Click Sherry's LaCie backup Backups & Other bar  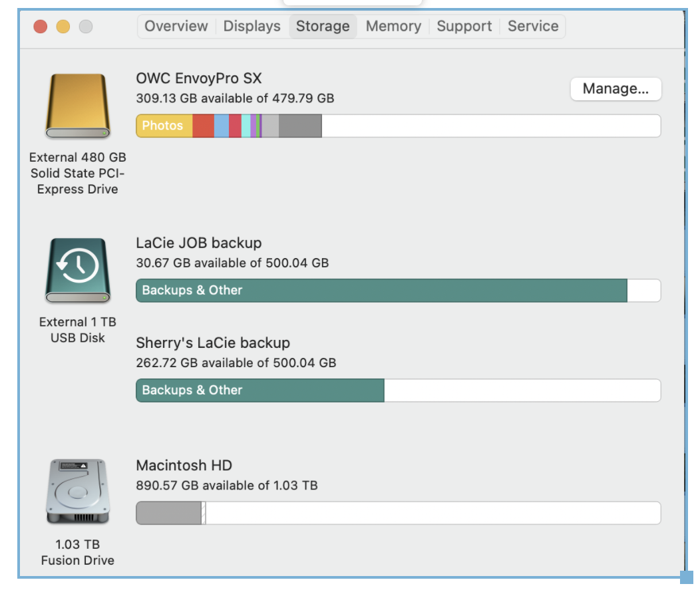tap(260, 390)
